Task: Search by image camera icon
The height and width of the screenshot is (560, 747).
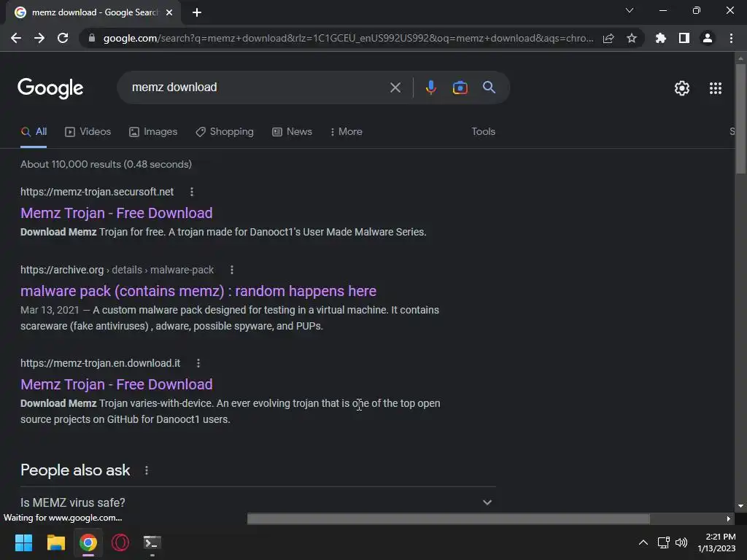Action: point(460,87)
